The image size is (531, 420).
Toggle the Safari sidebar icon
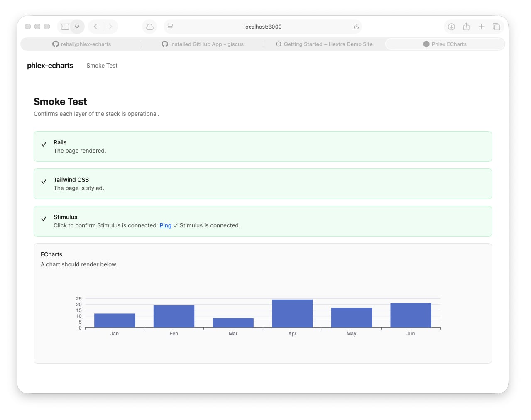[65, 27]
